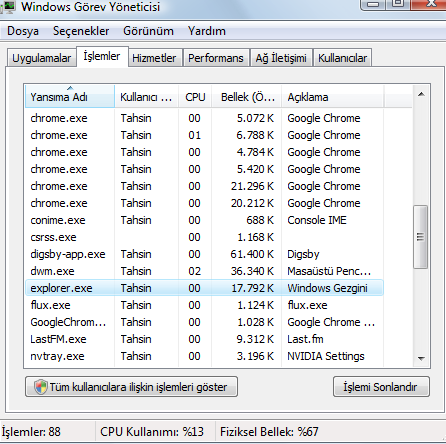Click Tüm kullanıcılara ilişkin işlemleri göster button
446x444 pixels.
(x=131, y=387)
